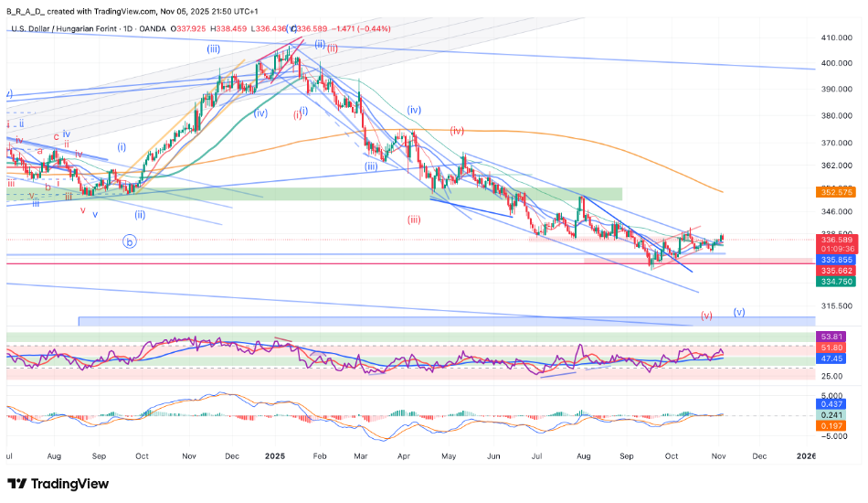The height and width of the screenshot is (503, 868).
Task: Select the green 334.750 price tag
Action: [x=838, y=282]
